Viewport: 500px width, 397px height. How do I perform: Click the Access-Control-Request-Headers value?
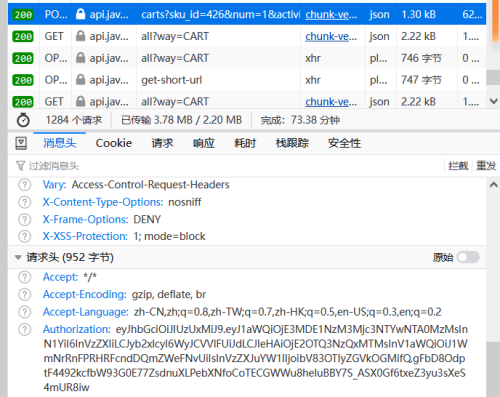(151, 185)
